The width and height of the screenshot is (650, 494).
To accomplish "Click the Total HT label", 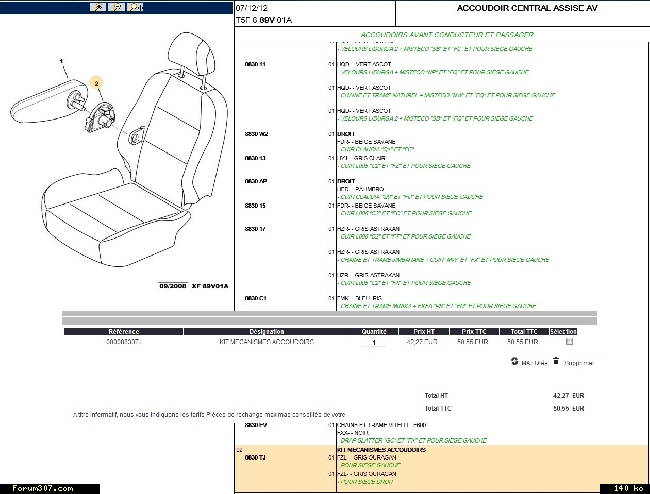I will pos(436,395).
